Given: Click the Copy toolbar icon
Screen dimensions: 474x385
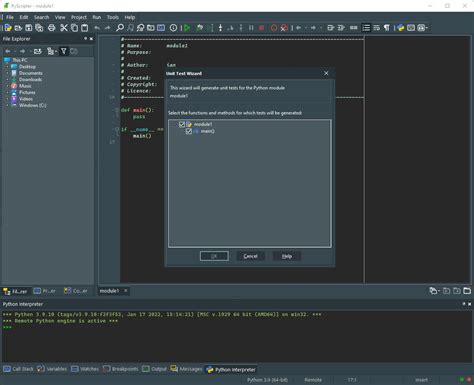Looking at the screenshot, I should coord(74,28).
